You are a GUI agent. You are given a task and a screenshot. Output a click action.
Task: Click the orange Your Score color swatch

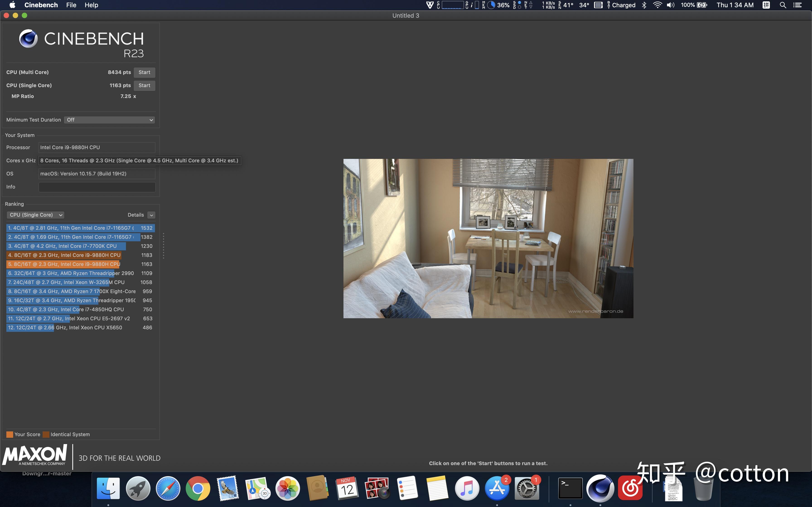pos(10,435)
